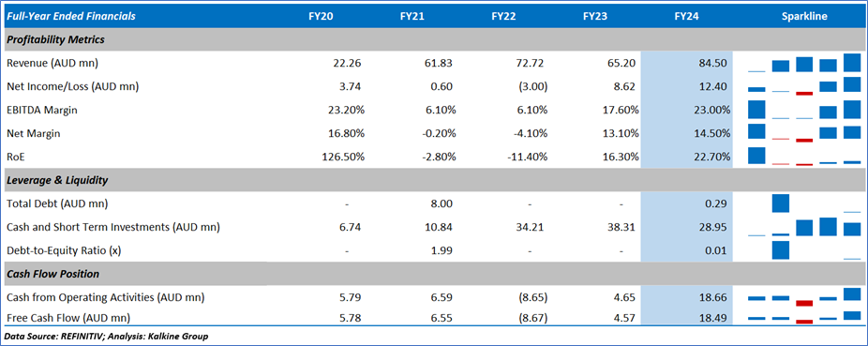The image size is (868, 346).
Task: Select the Sparkline column header
Action: click(804, 17)
